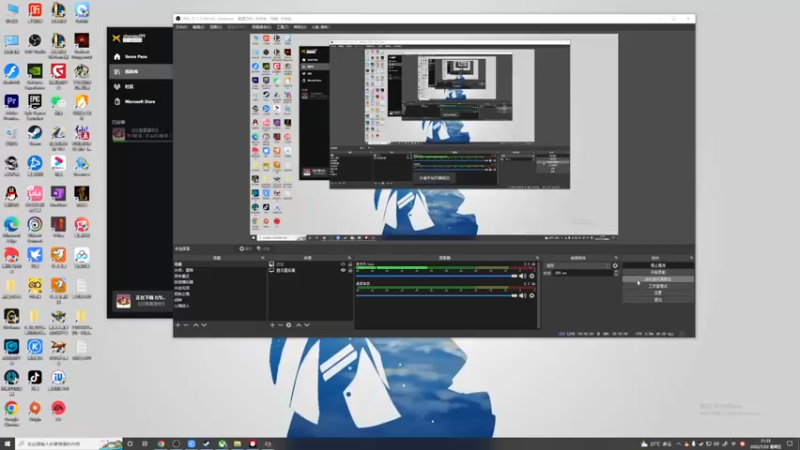Toggle lock of first source
Image resolution: width=800 pixels, height=450 pixels.
click(x=350, y=264)
